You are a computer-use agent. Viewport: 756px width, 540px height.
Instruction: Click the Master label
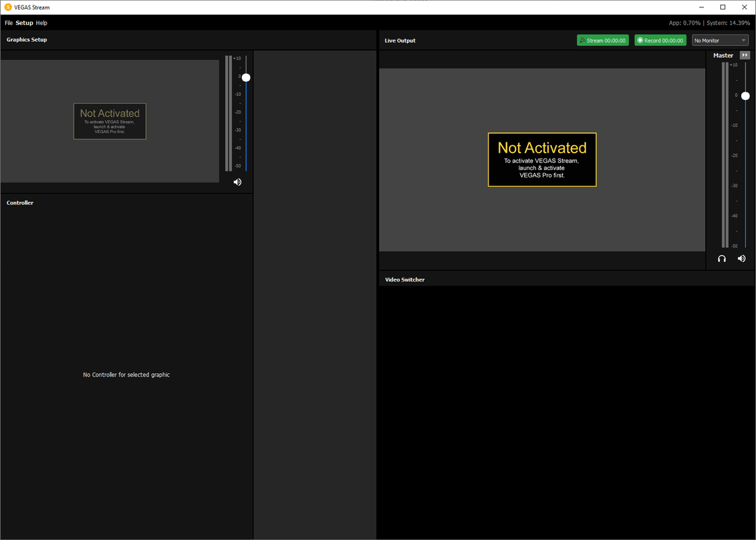[723, 55]
